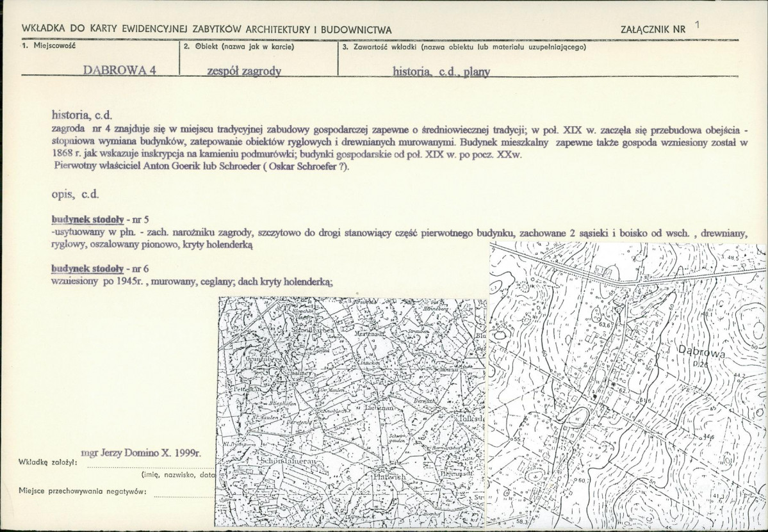Click the 'historia, c.d.' section heading
This screenshot has width=768, height=532.
[82, 115]
